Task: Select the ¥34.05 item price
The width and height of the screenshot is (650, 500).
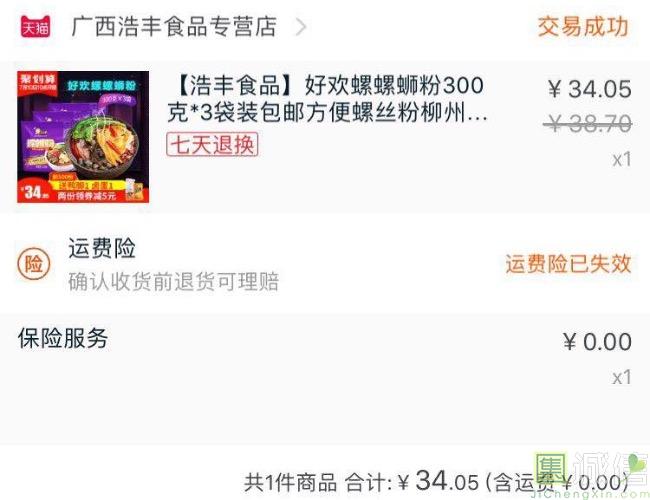Action: (x=589, y=89)
